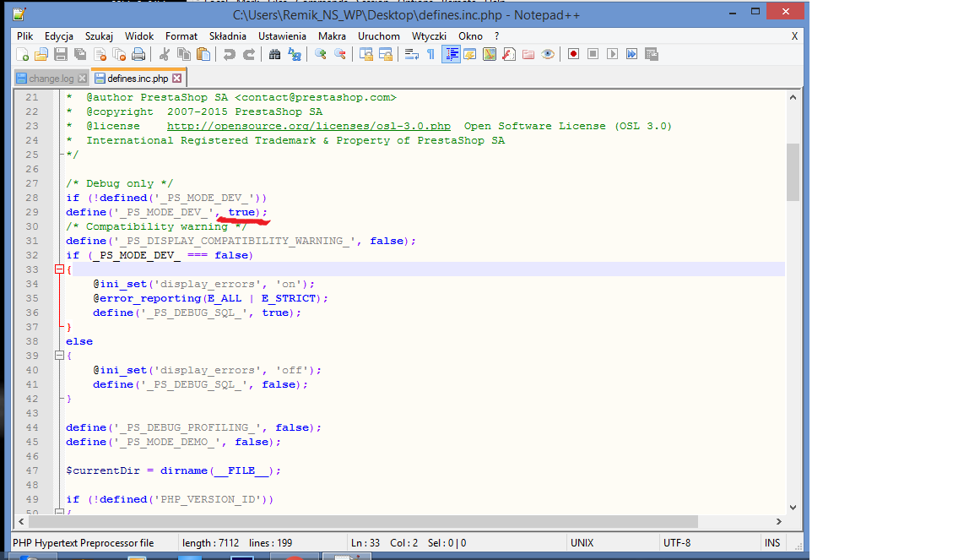Close the defines.inc.php tab
This screenshot has height=560, width=980.
177,79
